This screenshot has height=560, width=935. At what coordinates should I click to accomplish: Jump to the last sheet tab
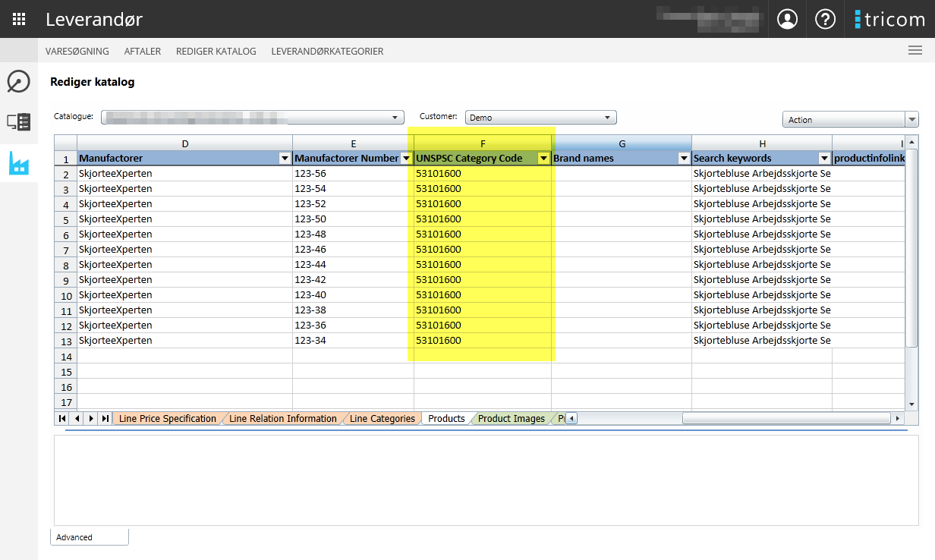pos(105,418)
